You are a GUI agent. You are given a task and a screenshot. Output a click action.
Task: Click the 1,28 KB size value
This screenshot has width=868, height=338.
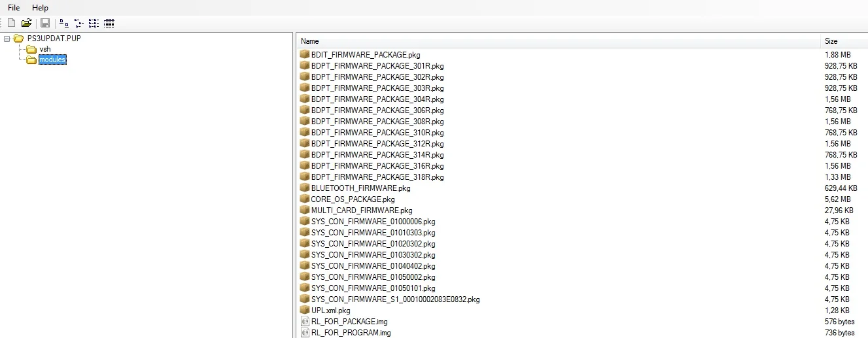837,311
